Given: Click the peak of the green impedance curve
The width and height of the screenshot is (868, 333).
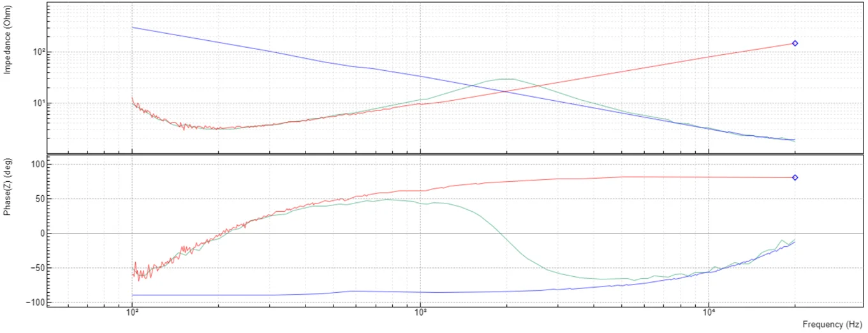Looking at the screenshot, I should tap(507, 78).
